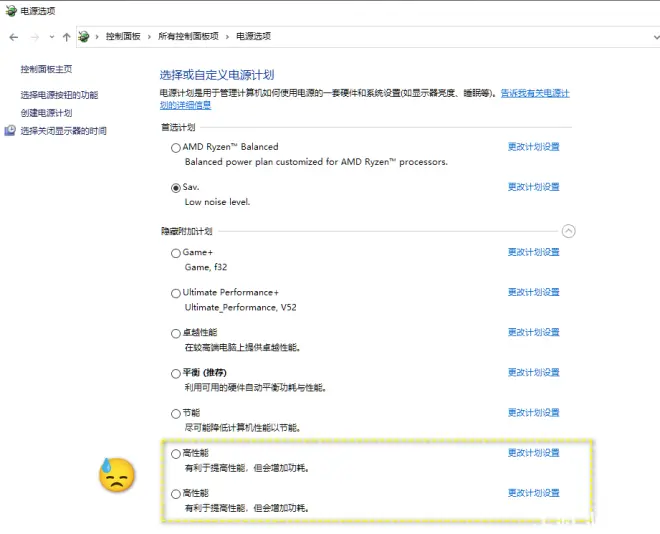Open 控制面板主页 in the sidebar
Viewport: 660px width, 534px height.
pos(46,69)
